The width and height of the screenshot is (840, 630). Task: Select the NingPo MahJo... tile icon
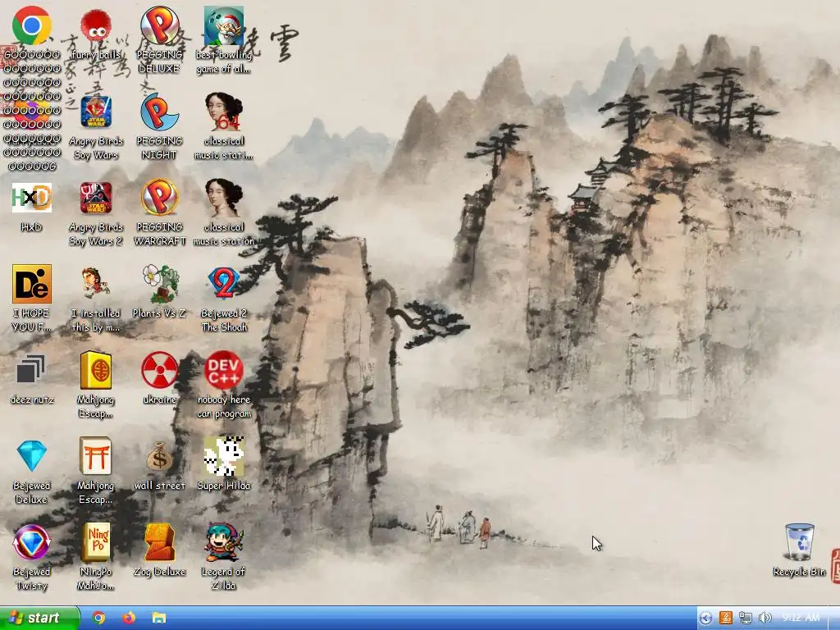[x=96, y=542]
